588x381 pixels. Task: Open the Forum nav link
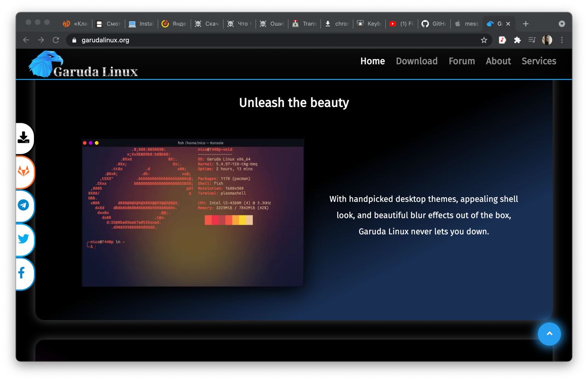click(x=462, y=61)
